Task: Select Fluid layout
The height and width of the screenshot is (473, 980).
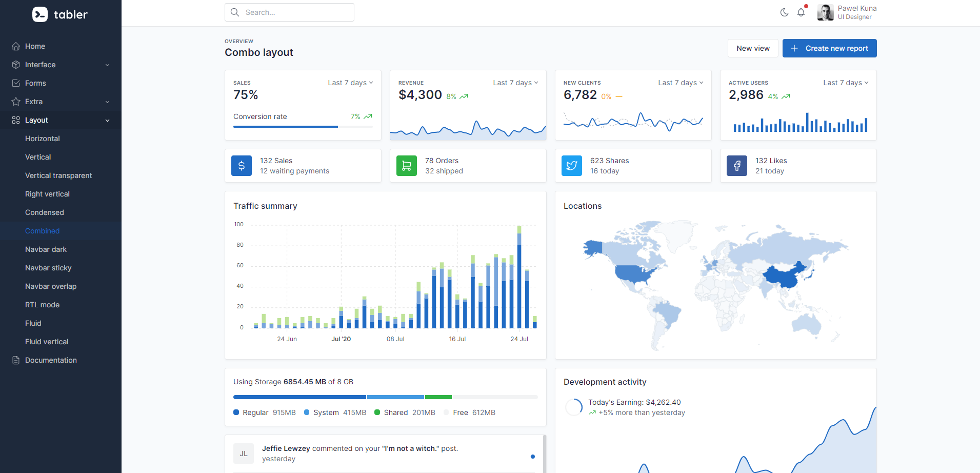Action: pos(61,323)
